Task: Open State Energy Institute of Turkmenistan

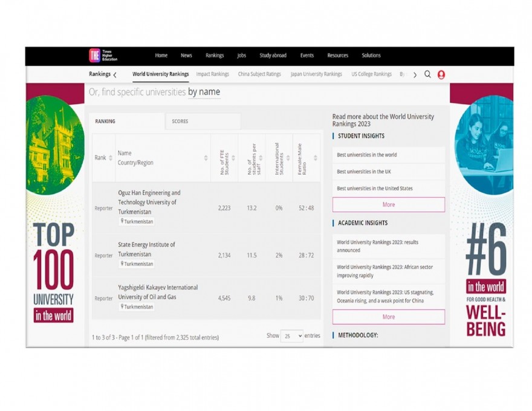Action: [x=146, y=250]
